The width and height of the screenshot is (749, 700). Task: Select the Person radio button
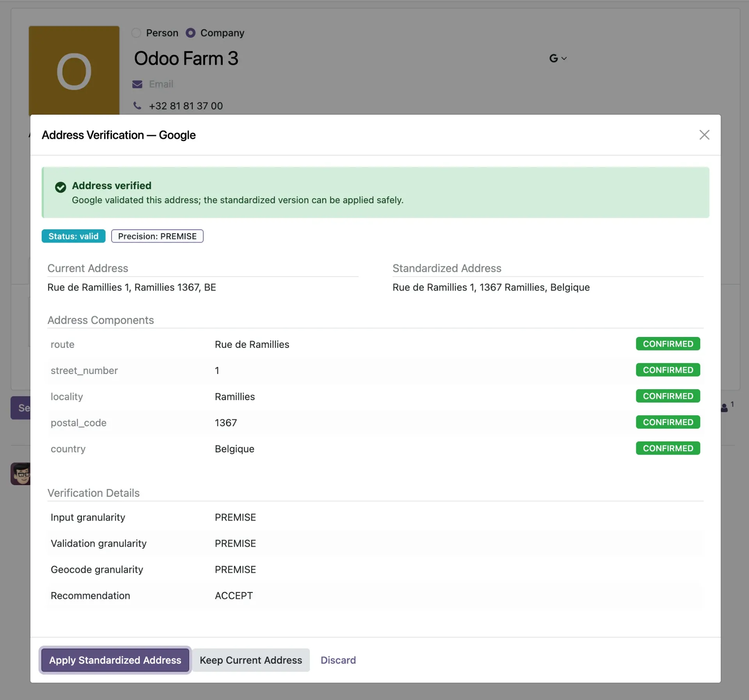pos(136,33)
